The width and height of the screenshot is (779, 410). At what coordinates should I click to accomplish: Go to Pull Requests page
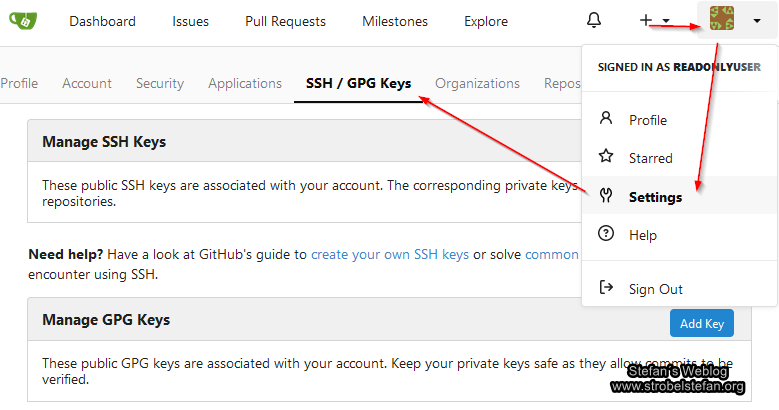(285, 21)
